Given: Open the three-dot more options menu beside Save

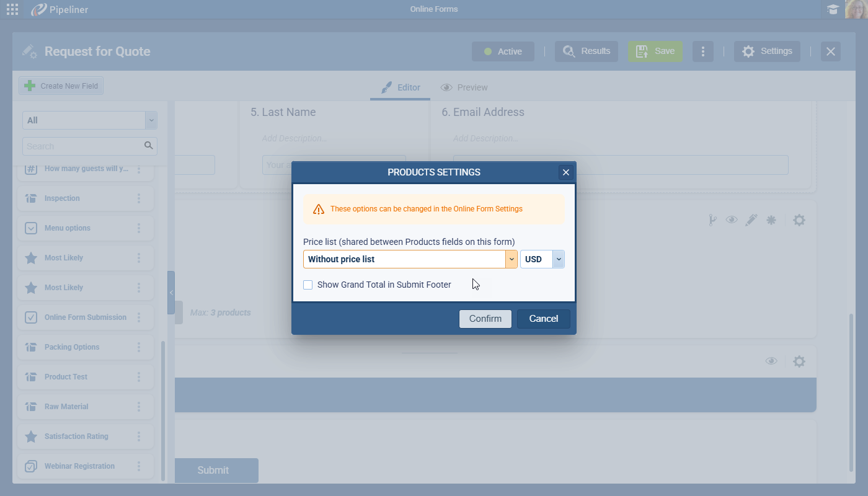Looking at the screenshot, I should pos(702,51).
